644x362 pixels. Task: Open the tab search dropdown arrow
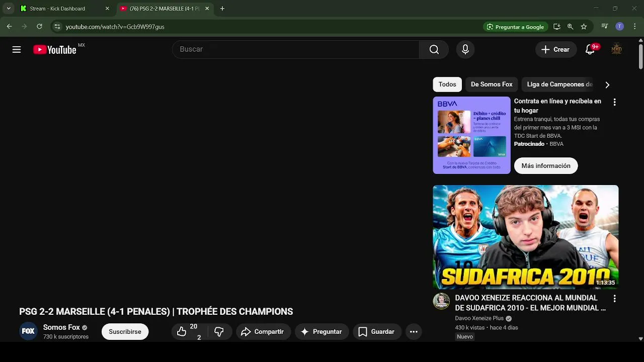pyautogui.click(x=9, y=9)
